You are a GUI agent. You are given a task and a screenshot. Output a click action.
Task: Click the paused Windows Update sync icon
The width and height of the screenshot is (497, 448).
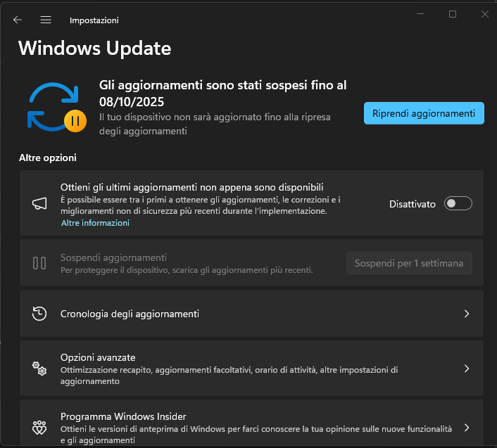57,107
